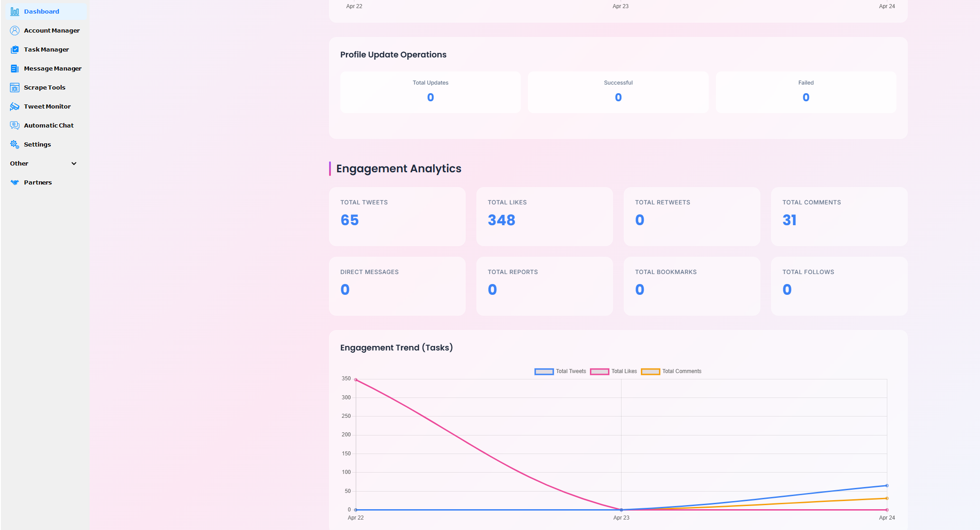Click the Tweet Monitor camera icon
Image resolution: width=980 pixels, height=530 pixels.
[x=14, y=106]
